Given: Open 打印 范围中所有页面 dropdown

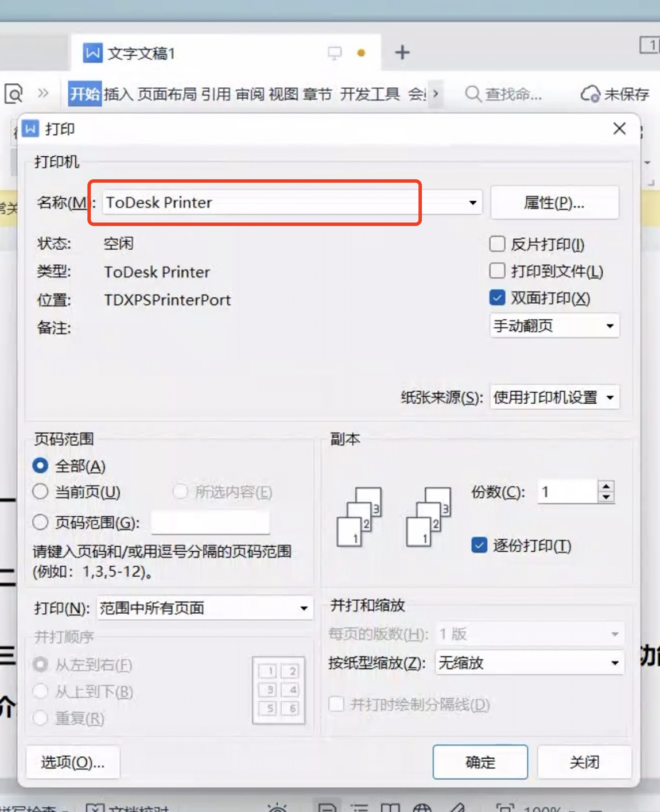Looking at the screenshot, I should [205, 608].
